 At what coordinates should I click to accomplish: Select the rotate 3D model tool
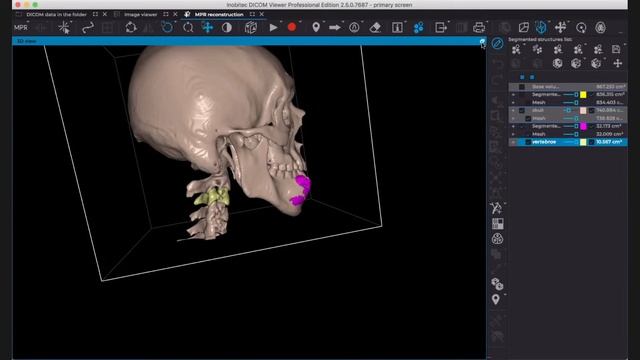tap(131, 28)
